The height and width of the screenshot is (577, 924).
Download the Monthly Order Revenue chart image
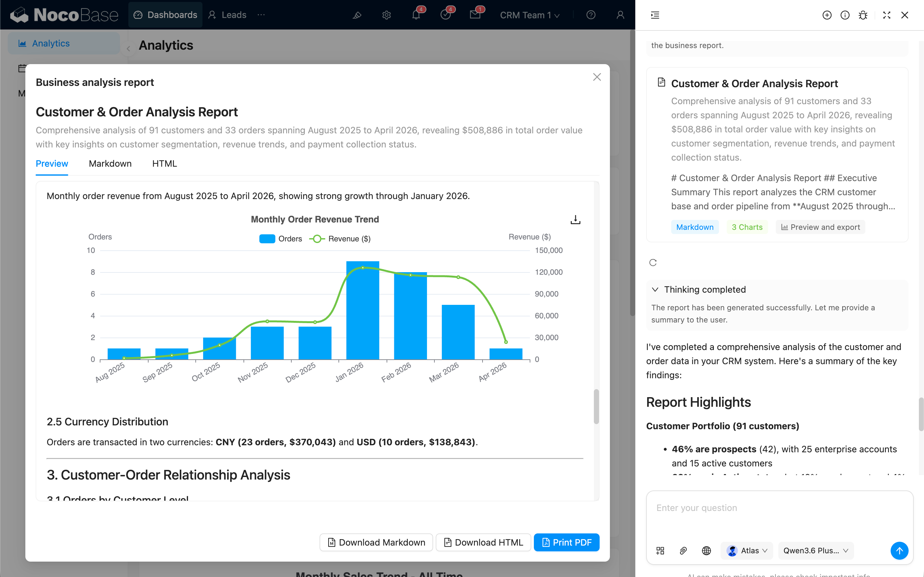pyautogui.click(x=575, y=220)
